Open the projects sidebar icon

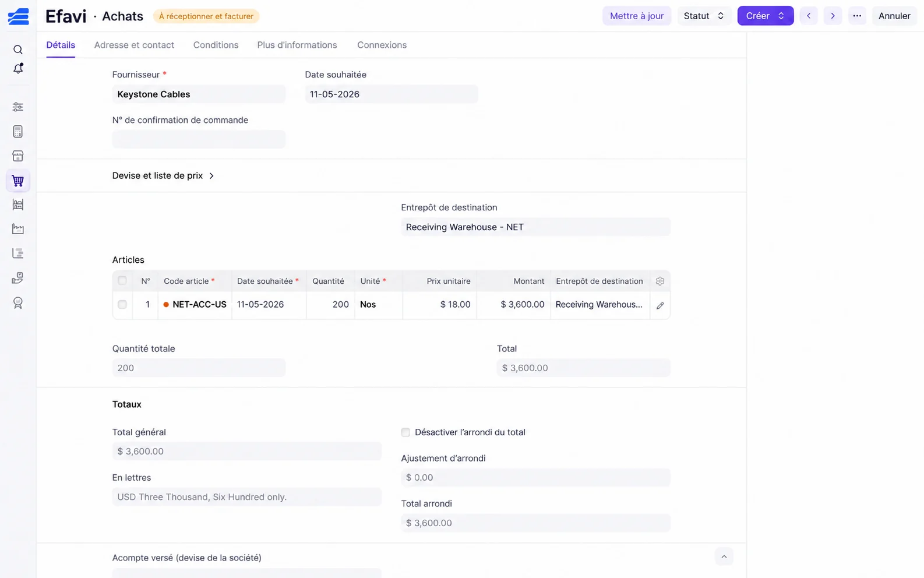pyautogui.click(x=18, y=253)
